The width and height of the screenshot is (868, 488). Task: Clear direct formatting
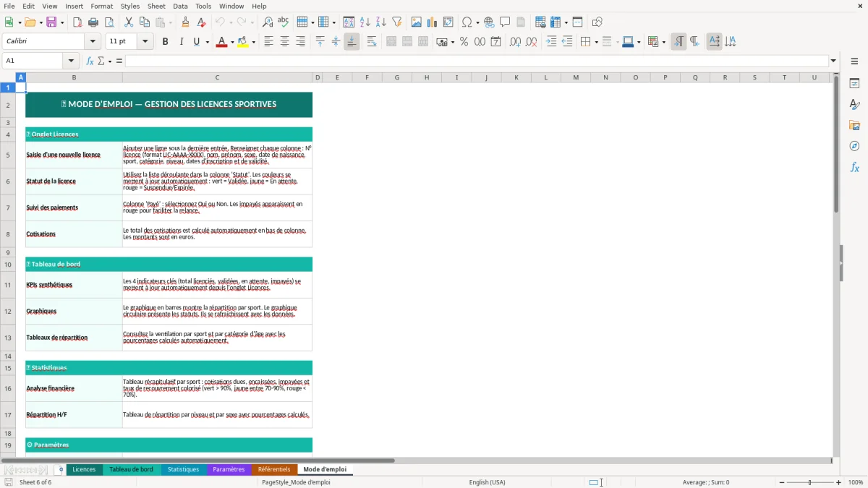click(201, 22)
